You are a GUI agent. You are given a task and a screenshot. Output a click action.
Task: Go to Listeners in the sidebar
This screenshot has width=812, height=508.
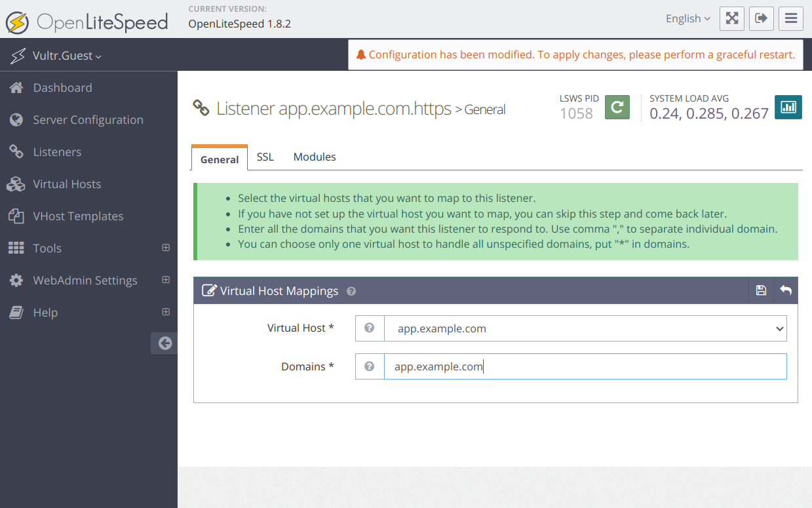click(x=58, y=152)
